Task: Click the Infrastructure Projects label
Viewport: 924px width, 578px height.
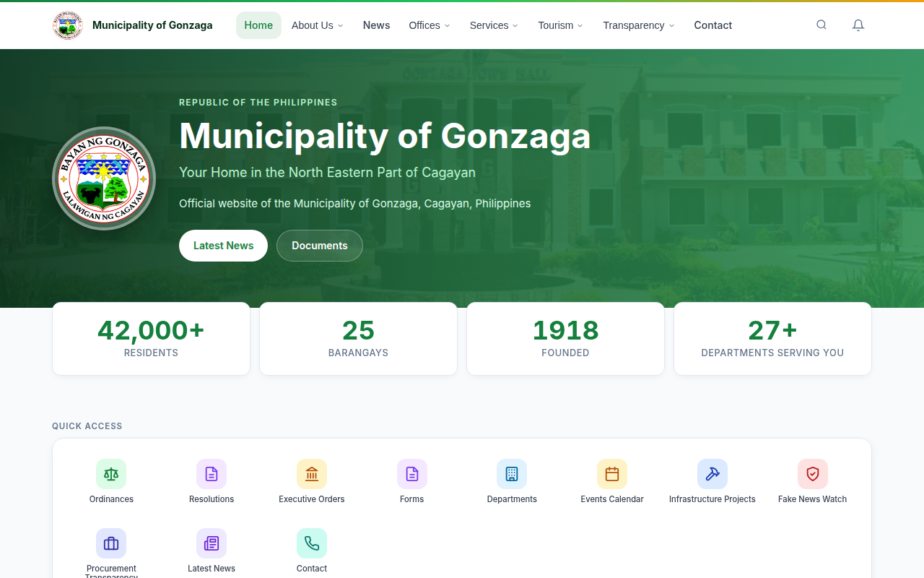Action: pyautogui.click(x=712, y=499)
